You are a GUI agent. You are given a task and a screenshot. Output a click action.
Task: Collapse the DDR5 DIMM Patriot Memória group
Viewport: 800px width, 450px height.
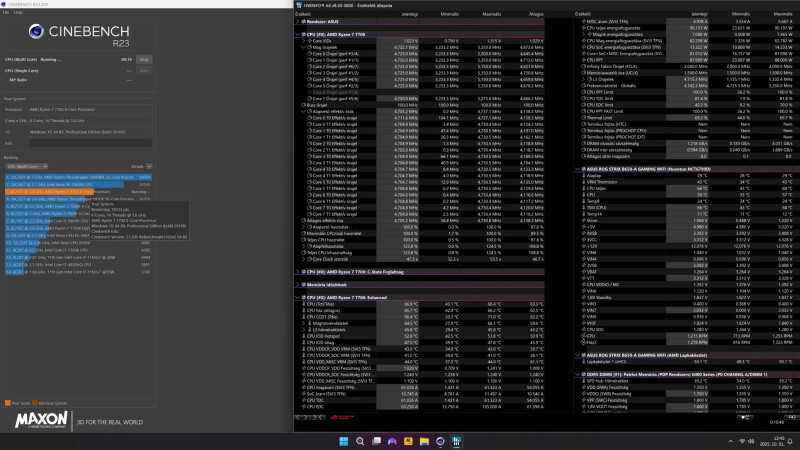[578, 374]
